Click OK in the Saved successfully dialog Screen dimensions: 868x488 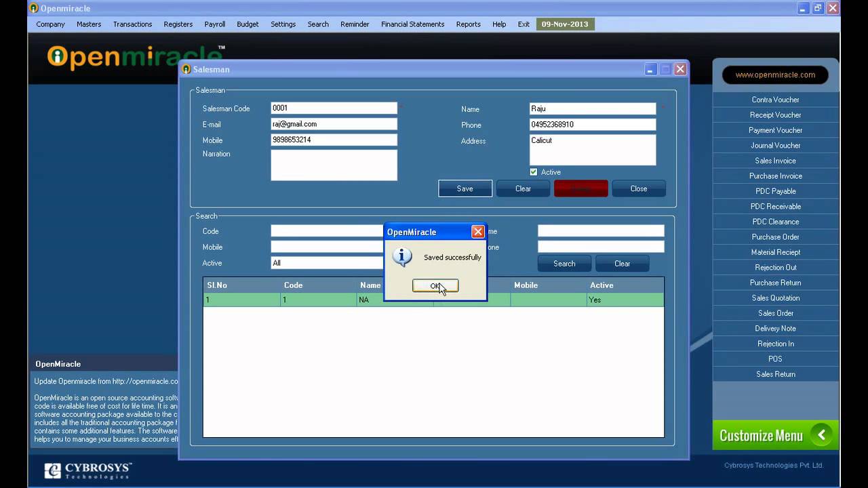[435, 286]
